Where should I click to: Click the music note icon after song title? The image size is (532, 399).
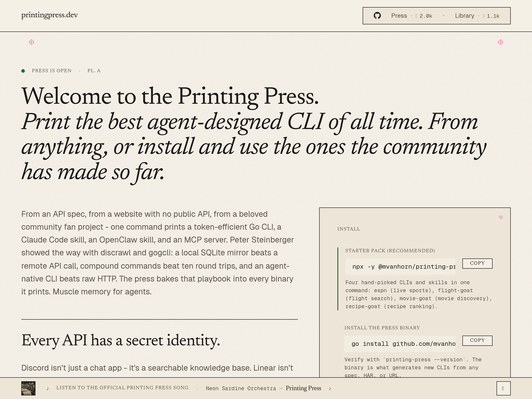(330, 388)
